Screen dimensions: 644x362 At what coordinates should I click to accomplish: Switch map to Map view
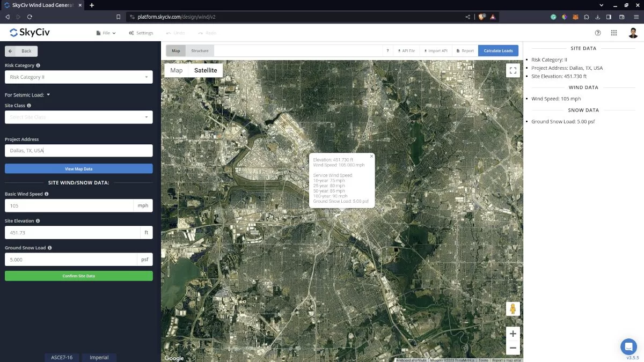177,70
